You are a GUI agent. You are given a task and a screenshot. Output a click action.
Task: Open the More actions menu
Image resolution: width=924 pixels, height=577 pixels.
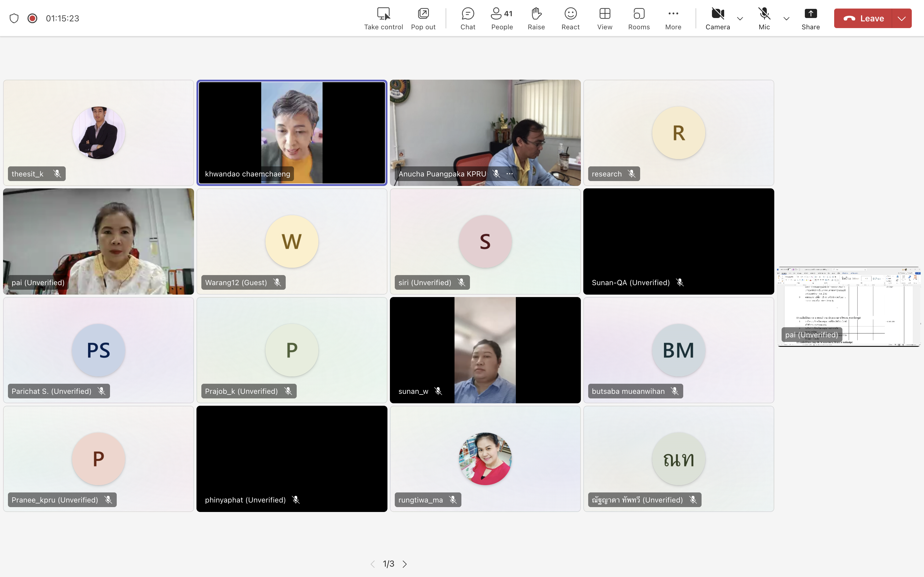(x=673, y=18)
